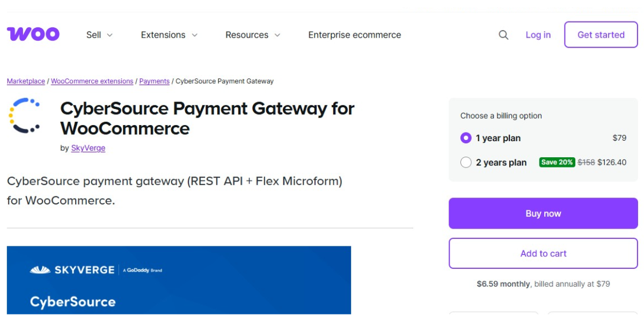Add the extension to cart
Viewport: 644px width, 322px height.
coord(543,253)
